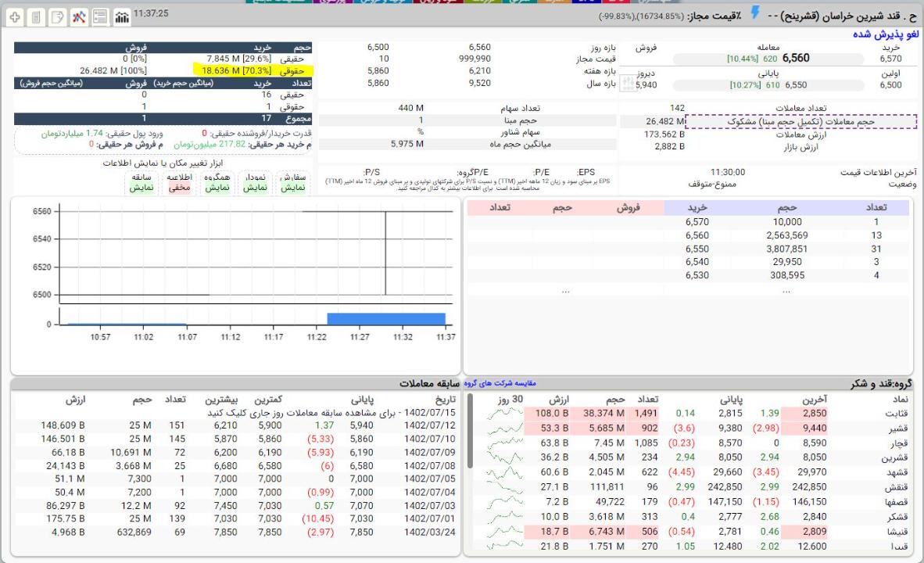
Task: Open the note page icon in the toolbar
Action: [57, 16]
